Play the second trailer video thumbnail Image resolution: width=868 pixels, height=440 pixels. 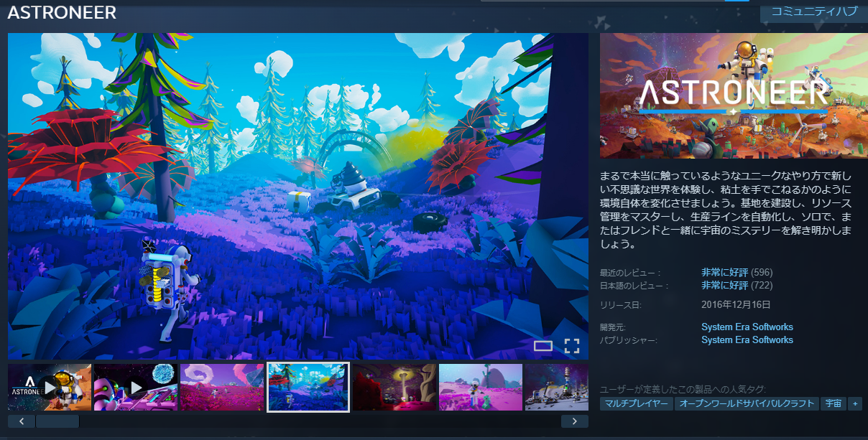136,388
